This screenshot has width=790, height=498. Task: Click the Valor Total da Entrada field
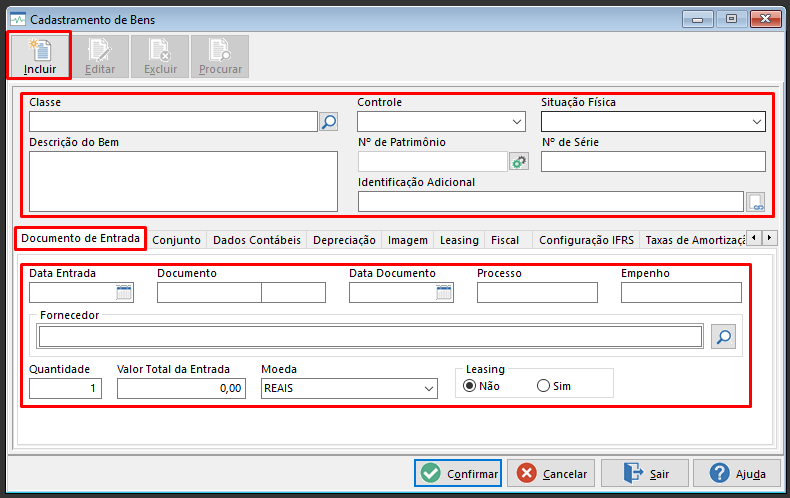tap(181, 389)
